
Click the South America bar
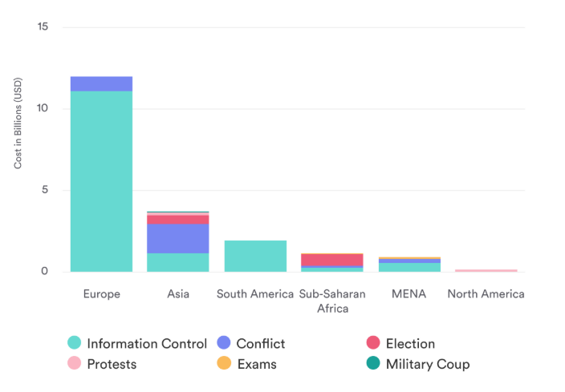(255, 257)
